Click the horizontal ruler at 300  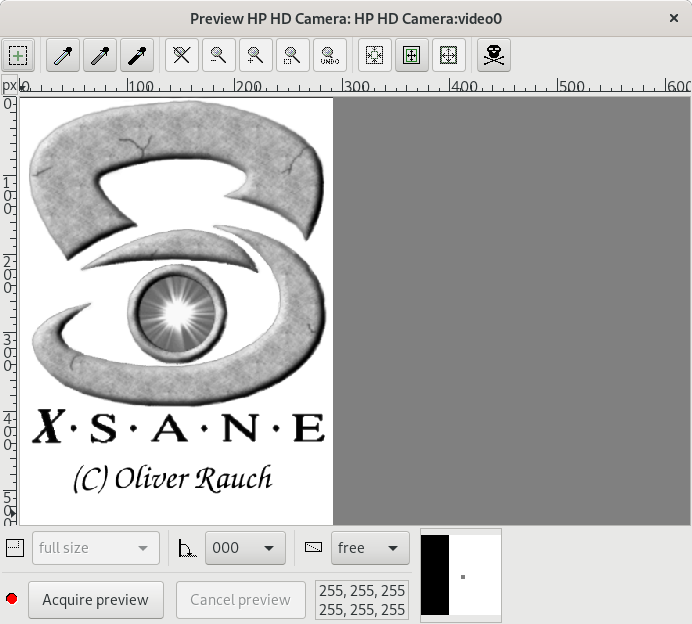point(357,86)
